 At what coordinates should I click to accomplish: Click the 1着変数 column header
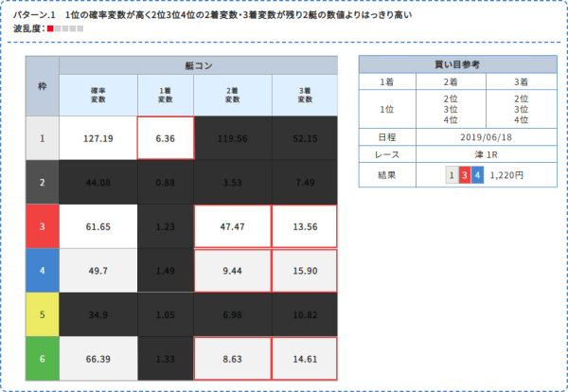[166, 95]
